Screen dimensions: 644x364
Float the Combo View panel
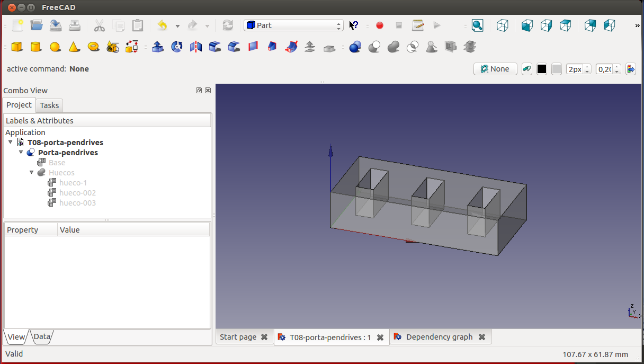click(199, 91)
